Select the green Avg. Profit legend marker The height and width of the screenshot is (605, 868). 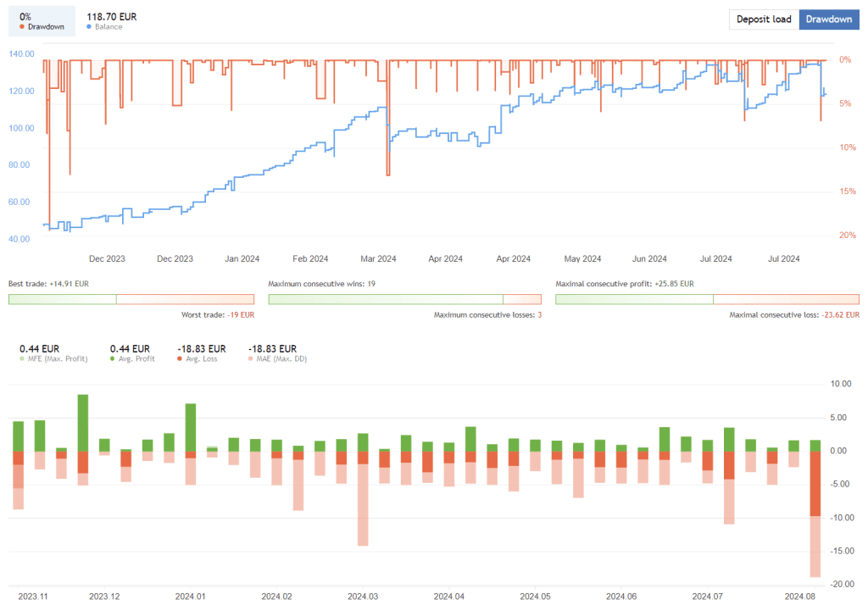tap(114, 358)
